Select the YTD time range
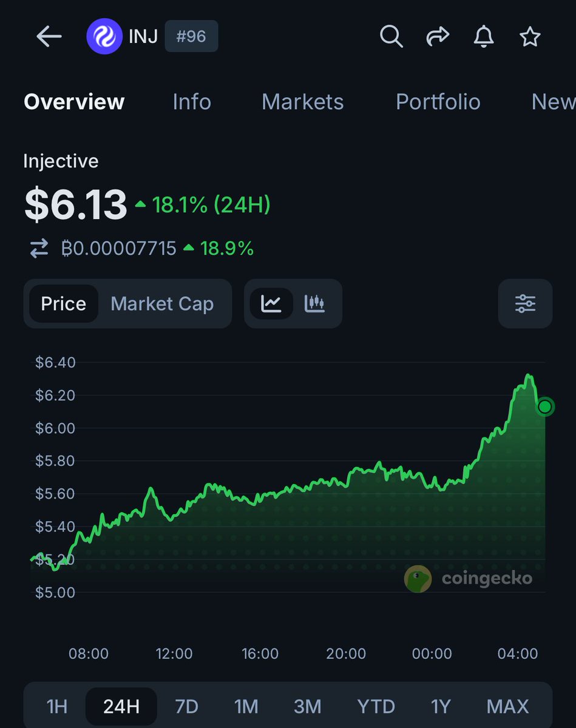576x728 pixels. point(376,706)
